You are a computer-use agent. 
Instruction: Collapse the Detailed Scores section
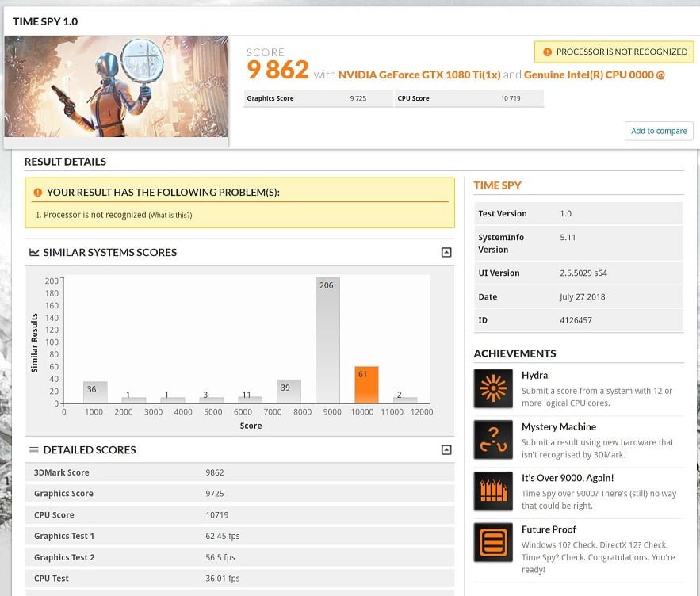pos(446,450)
